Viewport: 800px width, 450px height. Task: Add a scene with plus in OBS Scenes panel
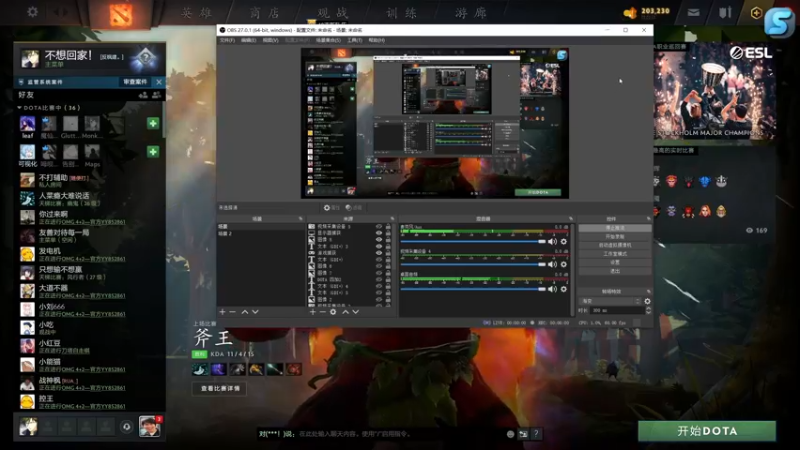222,312
